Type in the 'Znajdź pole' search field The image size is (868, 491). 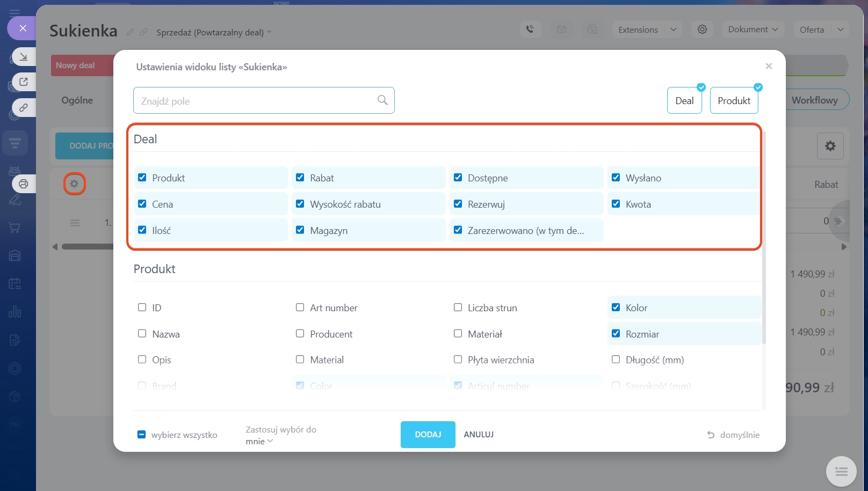(255, 101)
